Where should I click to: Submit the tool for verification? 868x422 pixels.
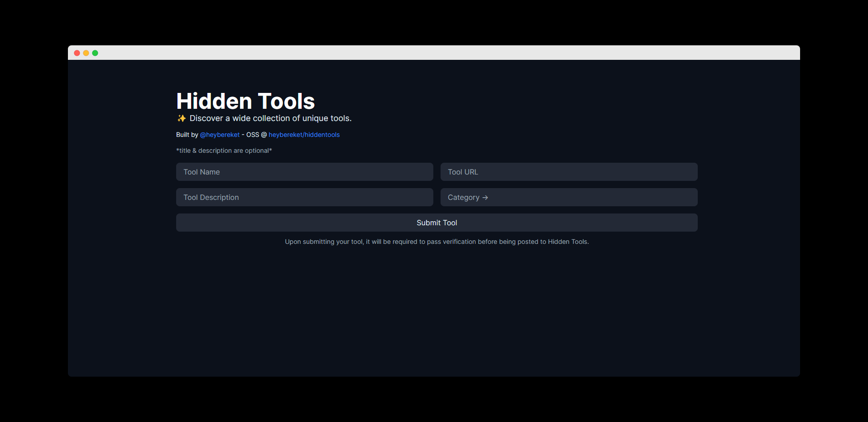coord(436,223)
